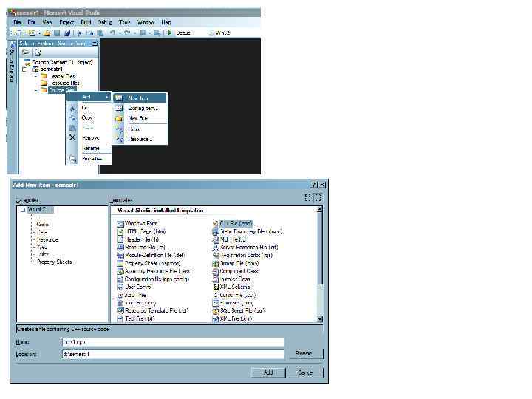Screen dimensions: 532x399
Task: Click the Save toolbar icon
Action: coord(58,33)
